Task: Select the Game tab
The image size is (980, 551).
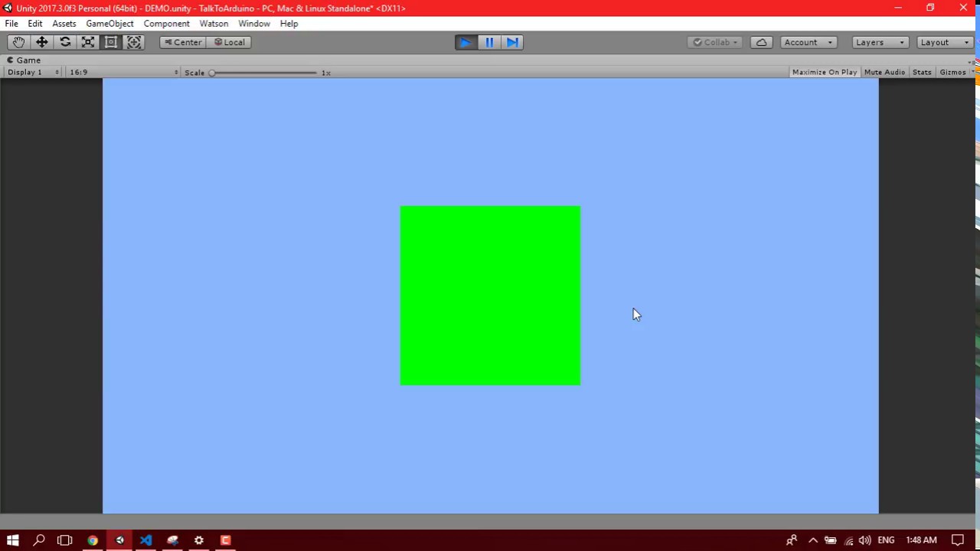Action: click(x=24, y=60)
